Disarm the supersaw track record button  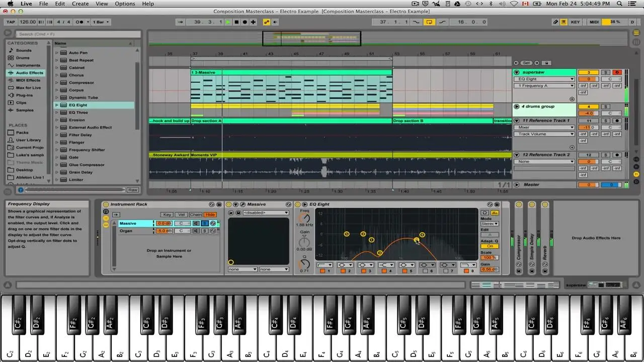point(617,72)
